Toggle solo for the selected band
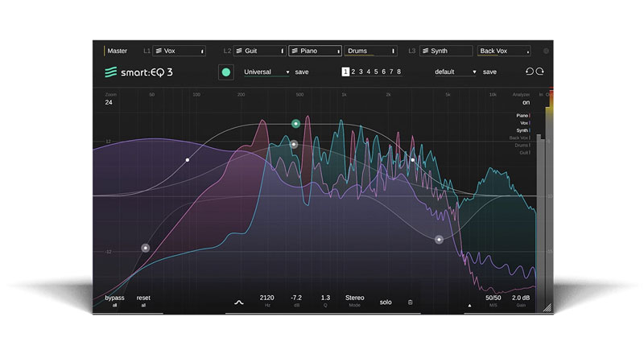 click(386, 302)
